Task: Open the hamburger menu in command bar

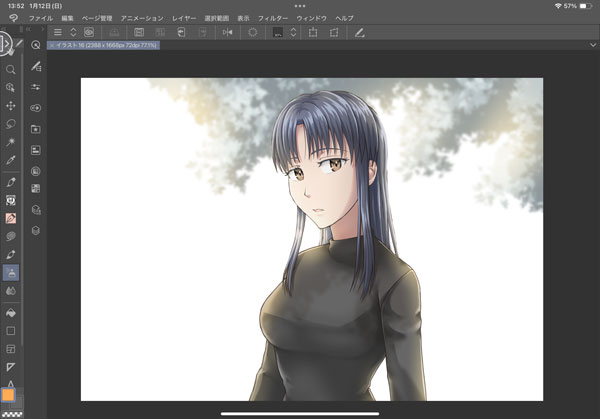Action: pos(57,32)
